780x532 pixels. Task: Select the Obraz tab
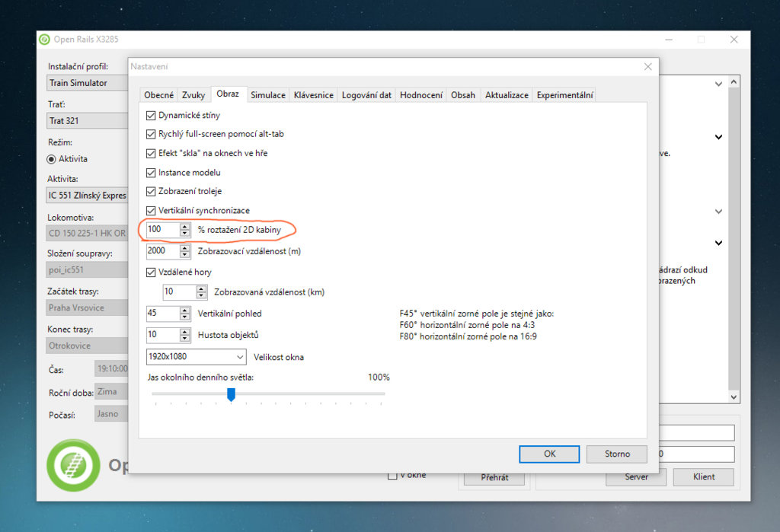click(x=227, y=94)
